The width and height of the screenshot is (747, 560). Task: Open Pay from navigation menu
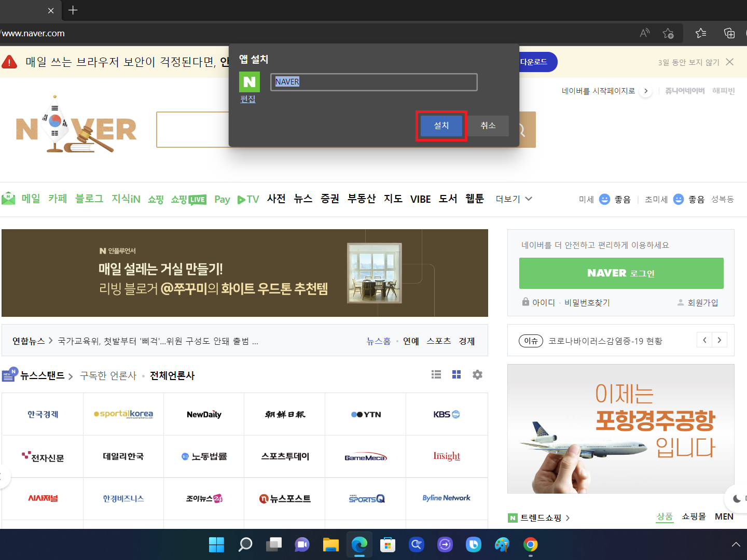tap(222, 199)
